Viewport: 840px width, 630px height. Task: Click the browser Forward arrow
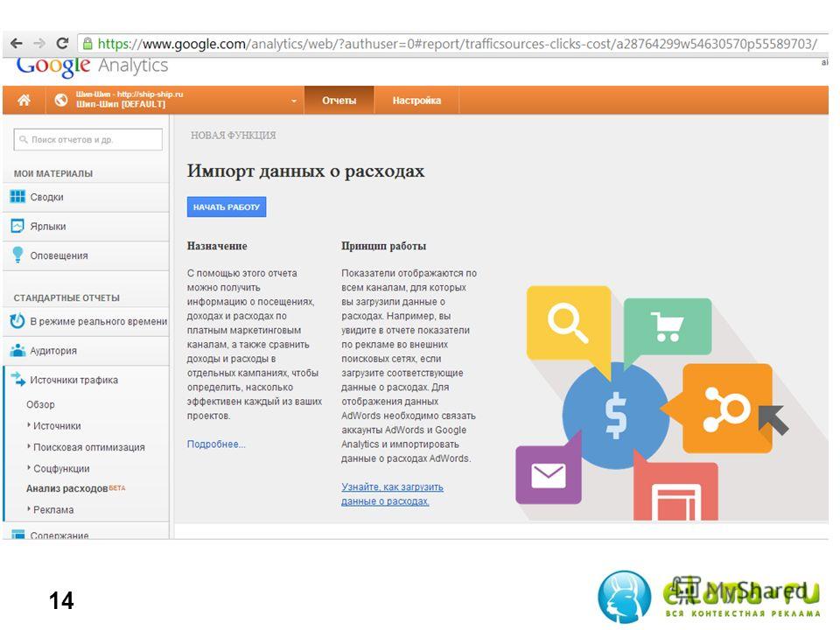click(x=39, y=44)
